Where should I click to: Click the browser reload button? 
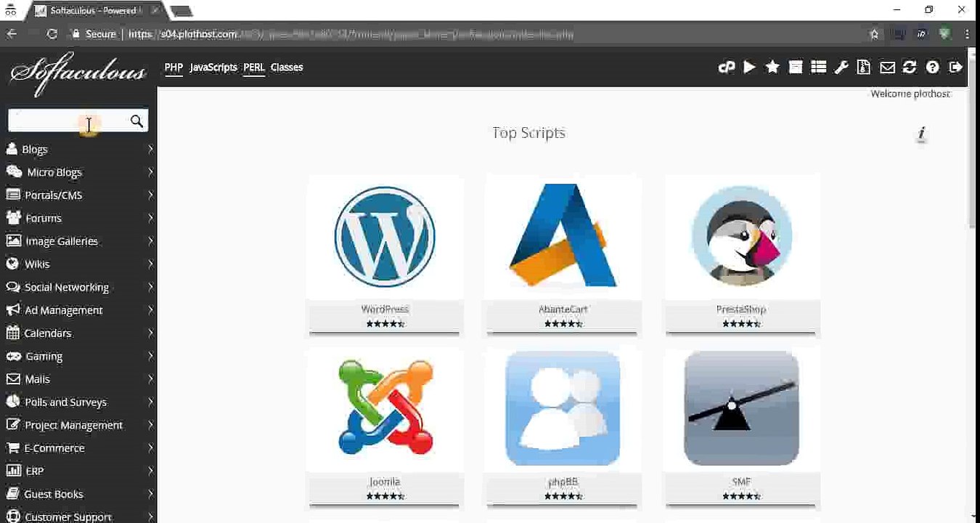coord(52,34)
